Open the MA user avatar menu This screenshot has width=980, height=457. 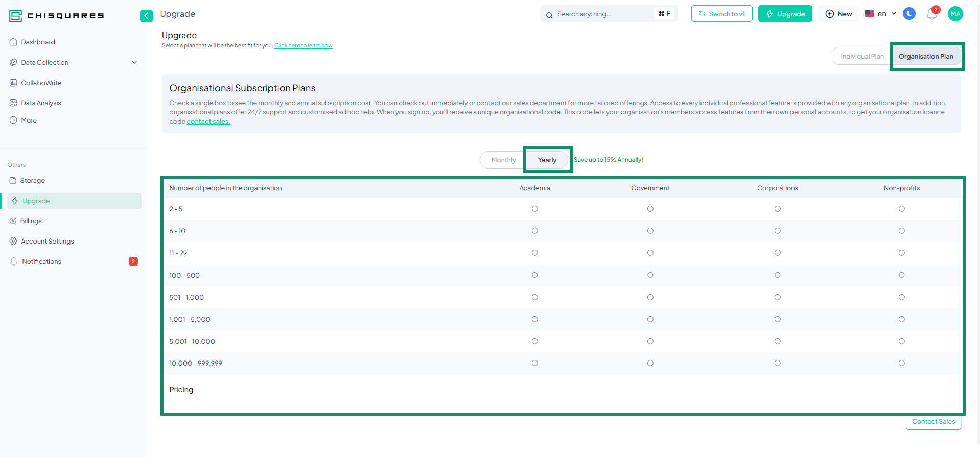955,14
